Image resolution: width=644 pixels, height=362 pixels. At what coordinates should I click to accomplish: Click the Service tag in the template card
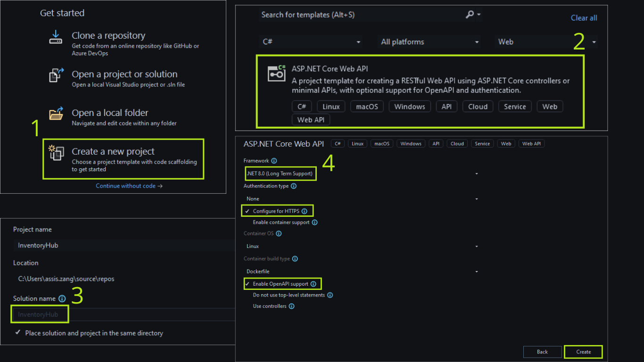pyautogui.click(x=515, y=107)
